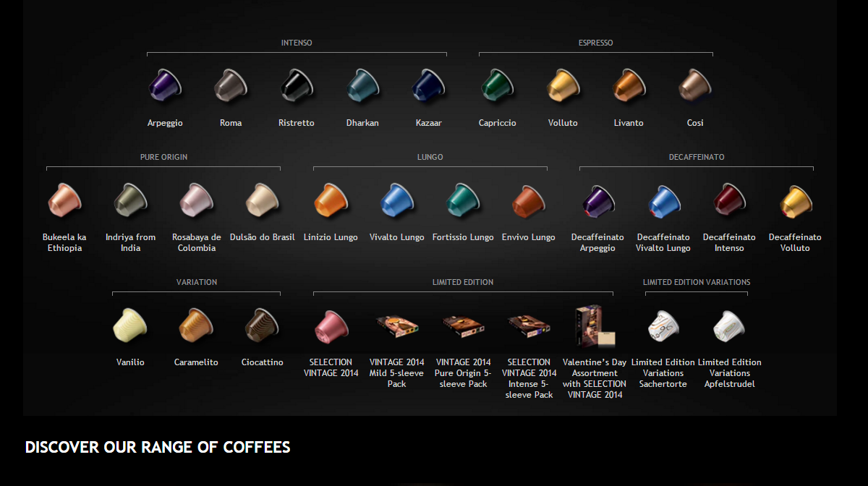Click the DECAFFEINATO category heading
The height and width of the screenshot is (486, 868).
(696, 157)
